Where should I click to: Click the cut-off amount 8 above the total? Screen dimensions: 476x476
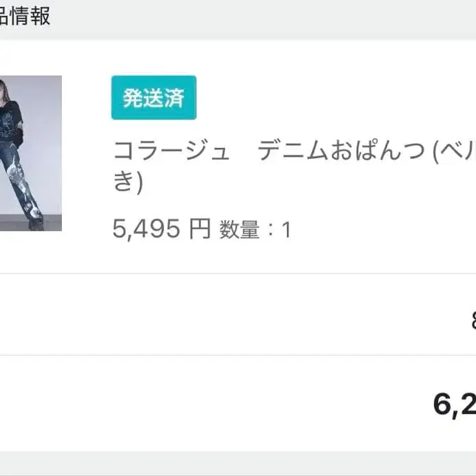pos(472,319)
